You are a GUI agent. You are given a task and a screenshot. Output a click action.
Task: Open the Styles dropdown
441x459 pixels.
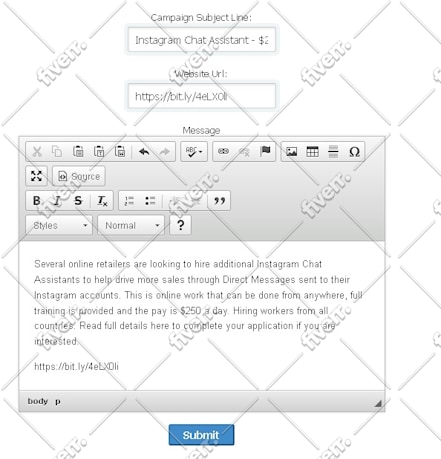click(59, 225)
